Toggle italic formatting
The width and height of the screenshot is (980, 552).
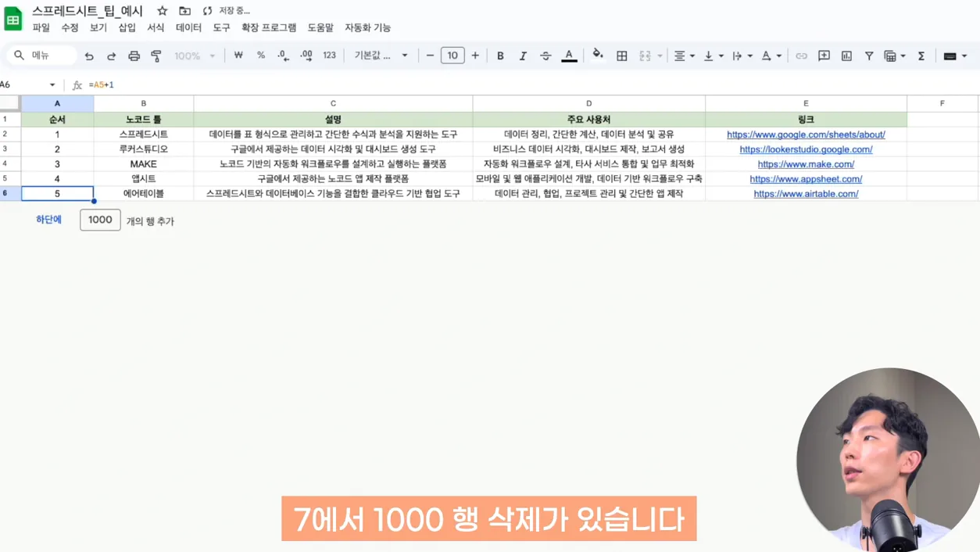coord(523,56)
